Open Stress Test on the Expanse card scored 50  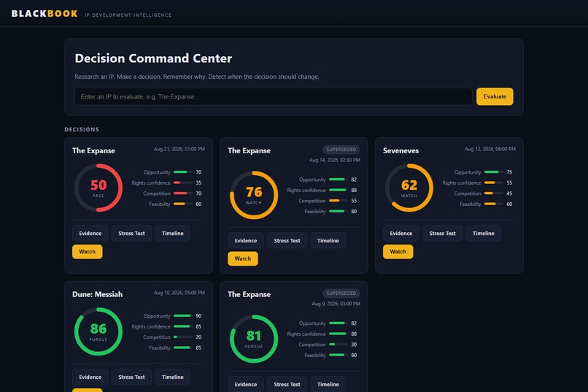(x=131, y=234)
